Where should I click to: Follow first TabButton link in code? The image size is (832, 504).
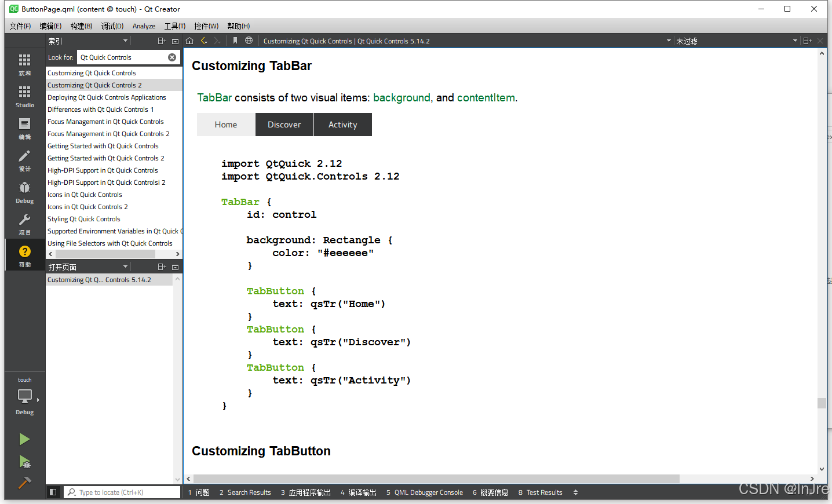(x=275, y=291)
